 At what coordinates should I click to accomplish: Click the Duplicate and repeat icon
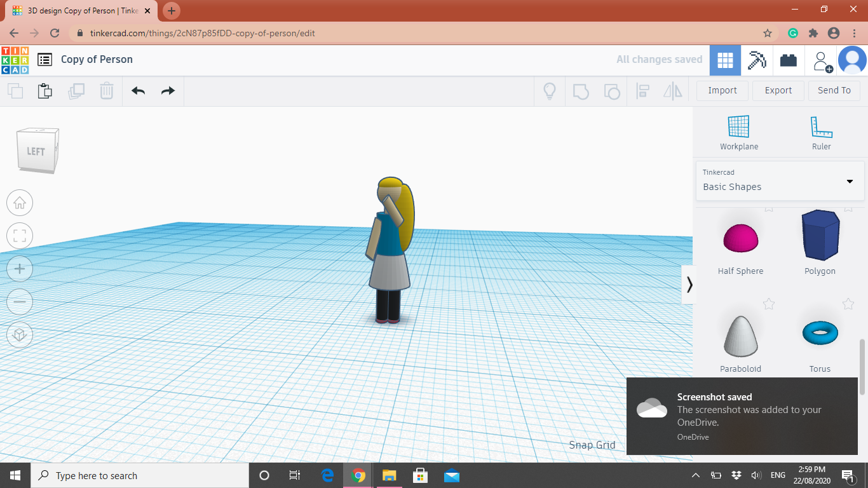(x=76, y=91)
